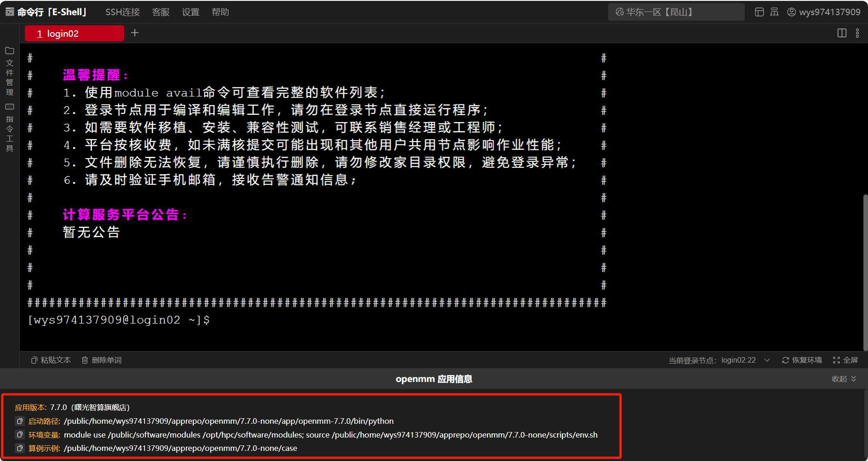
Task: Click the terminal vertical scrollbar
Action: pyautogui.click(x=865, y=271)
